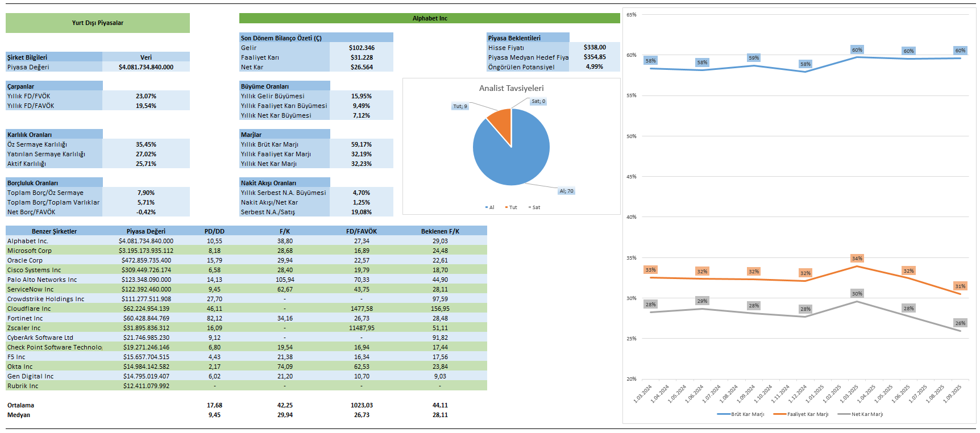This screenshot has width=980, height=433.
Task: Click the orange Tut slice in pie chart
Action: click(x=501, y=122)
